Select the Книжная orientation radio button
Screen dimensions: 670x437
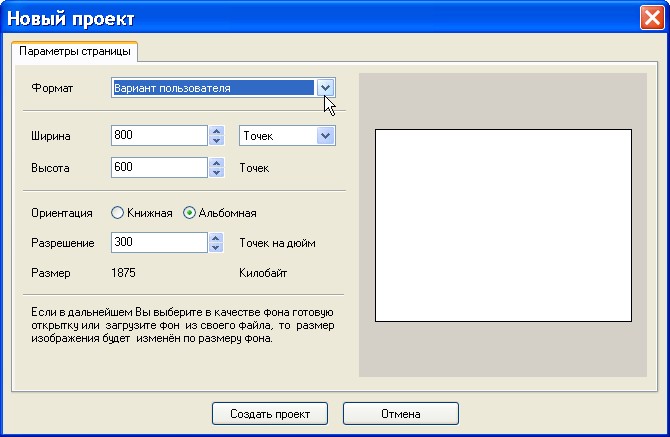(x=117, y=213)
